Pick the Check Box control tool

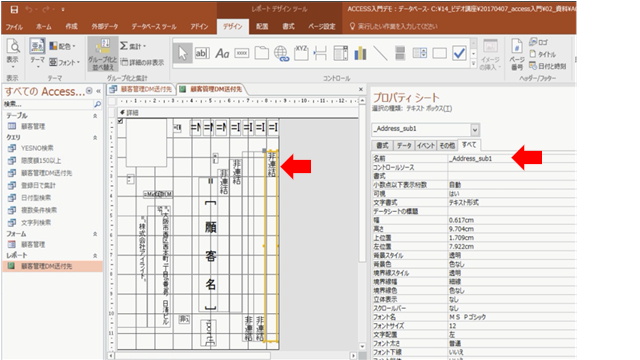[459, 53]
